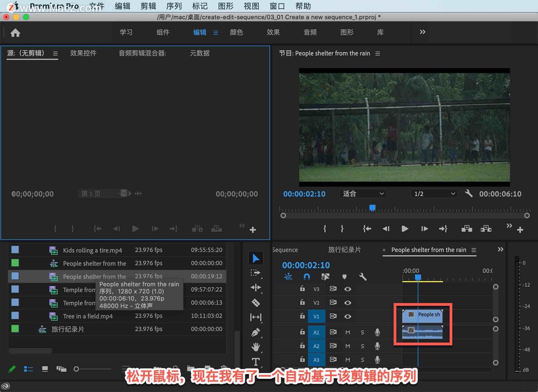Viewport: 538px width, 392px height.
Task: Expand the workspace overflow chevrons
Action: 422,32
